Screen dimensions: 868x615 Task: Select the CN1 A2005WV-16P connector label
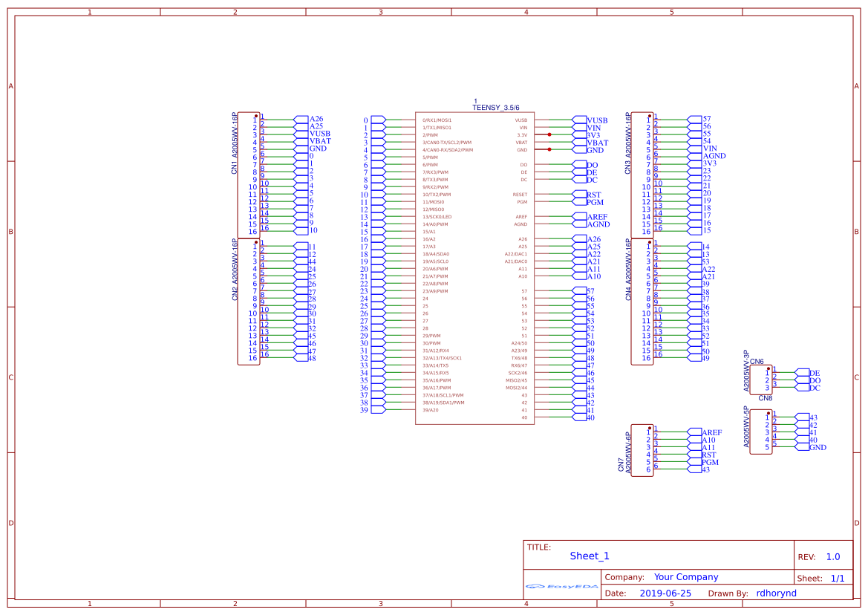point(235,144)
